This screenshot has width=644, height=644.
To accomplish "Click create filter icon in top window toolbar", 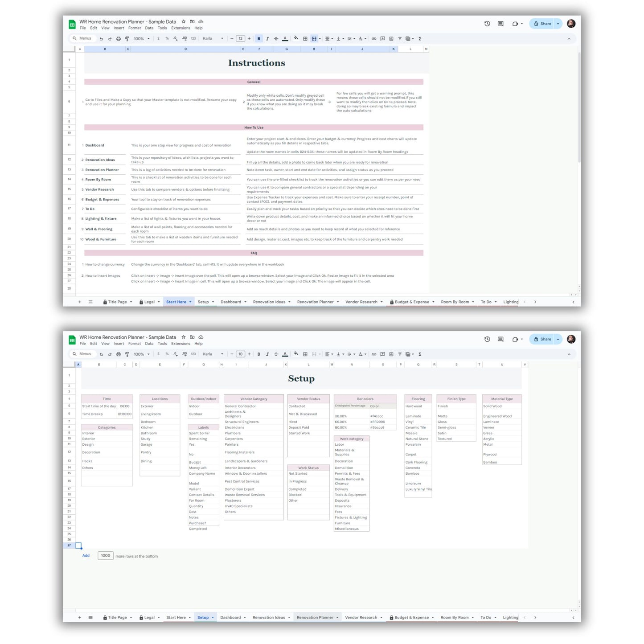I will [x=400, y=39].
